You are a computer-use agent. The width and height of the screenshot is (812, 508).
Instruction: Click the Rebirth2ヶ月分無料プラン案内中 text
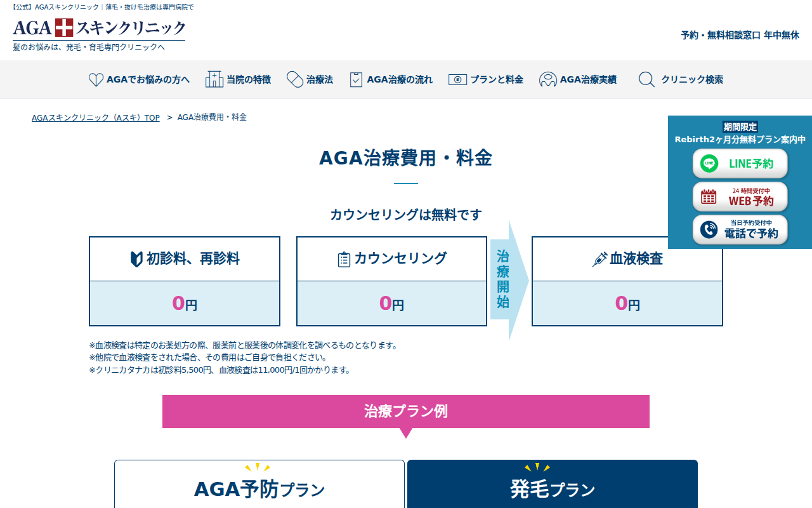click(x=740, y=139)
